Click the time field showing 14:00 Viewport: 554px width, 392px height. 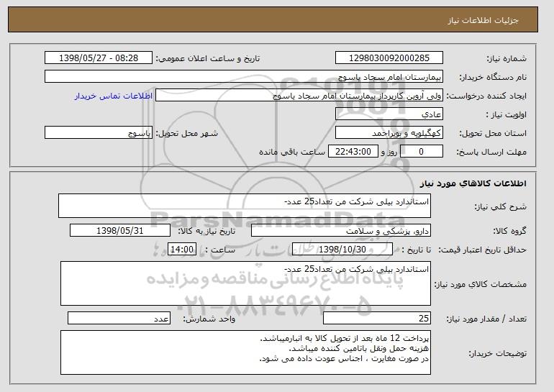click(x=182, y=250)
